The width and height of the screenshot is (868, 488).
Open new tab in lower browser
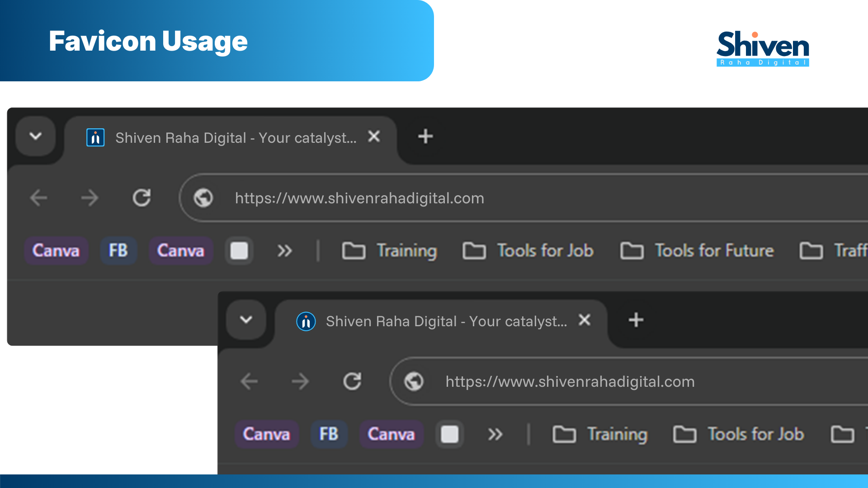(636, 320)
